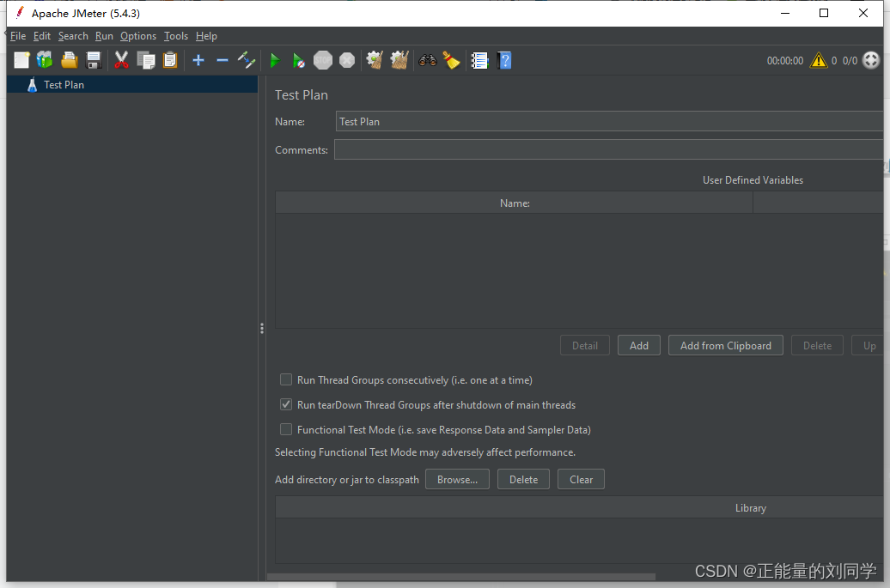The width and height of the screenshot is (890, 588).
Task: Collapse all nodes with minus icon
Action: pos(222,60)
